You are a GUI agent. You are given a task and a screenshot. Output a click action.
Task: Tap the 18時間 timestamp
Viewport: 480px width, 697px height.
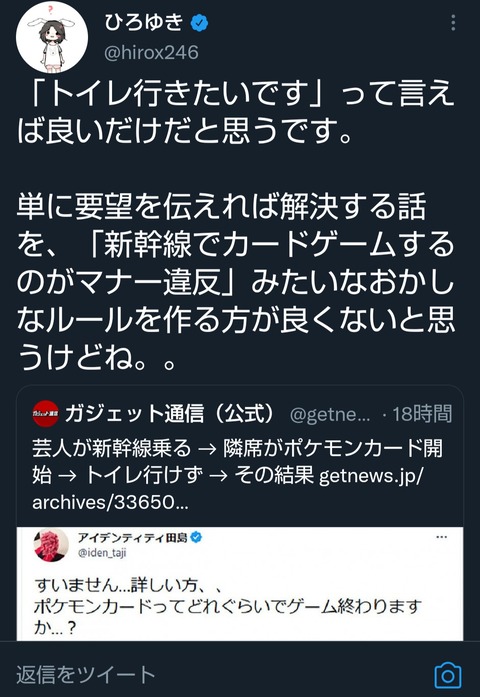tap(422, 414)
